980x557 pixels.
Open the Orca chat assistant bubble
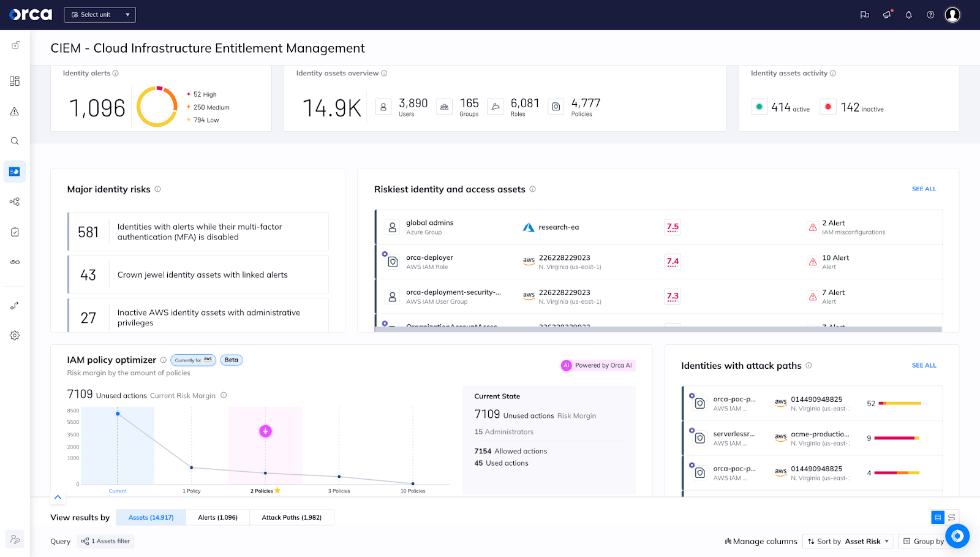coord(957,536)
